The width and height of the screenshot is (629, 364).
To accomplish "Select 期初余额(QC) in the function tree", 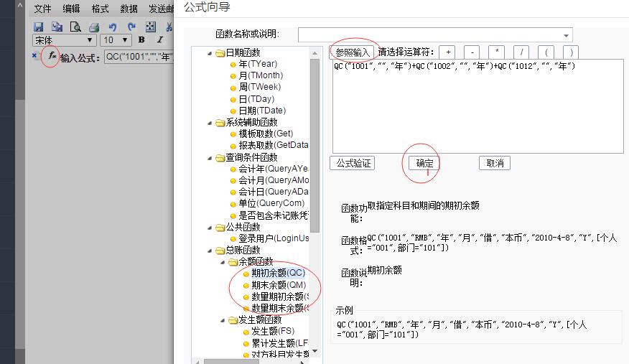I will tap(277, 273).
